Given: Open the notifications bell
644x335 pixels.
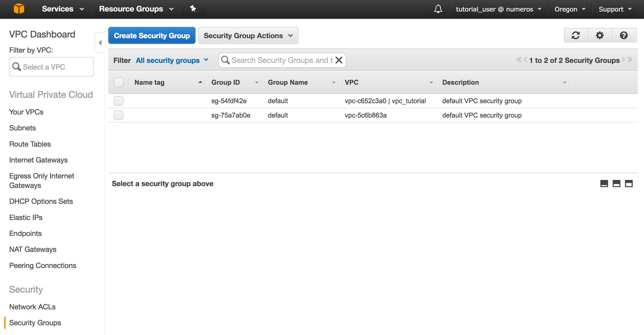Looking at the screenshot, I should point(438,9).
